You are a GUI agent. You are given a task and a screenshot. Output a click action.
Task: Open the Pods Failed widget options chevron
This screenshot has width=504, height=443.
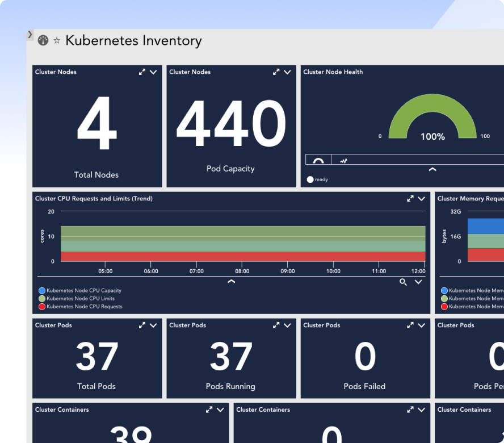coord(421,325)
